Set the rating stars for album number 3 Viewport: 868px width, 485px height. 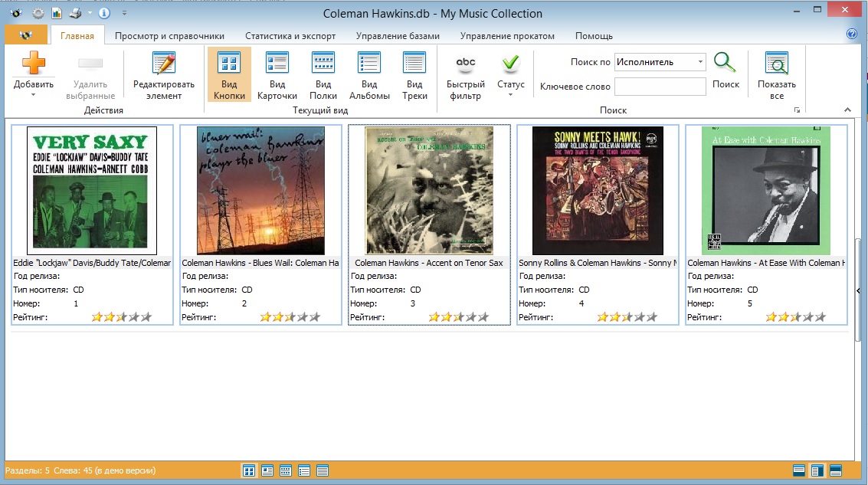[x=459, y=317]
